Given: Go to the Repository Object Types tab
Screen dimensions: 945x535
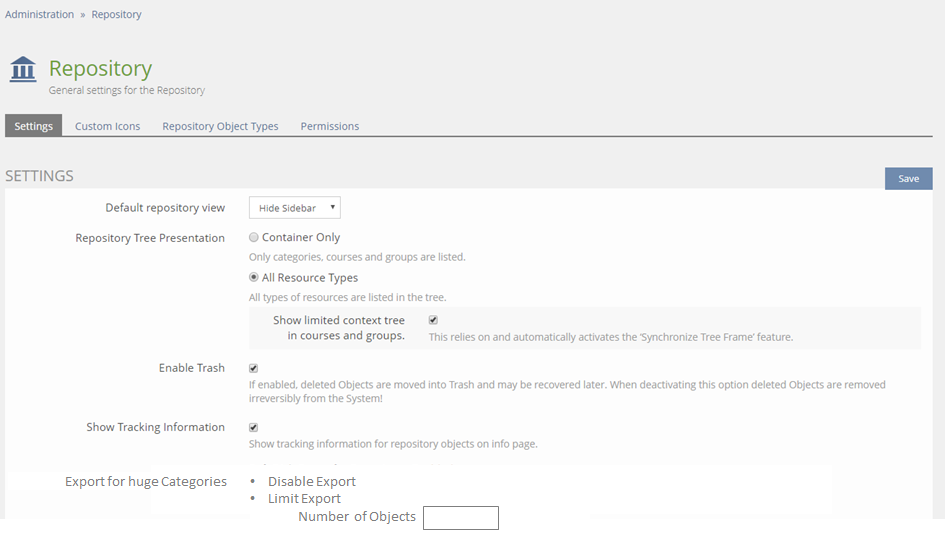Looking at the screenshot, I should pyautogui.click(x=220, y=126).
